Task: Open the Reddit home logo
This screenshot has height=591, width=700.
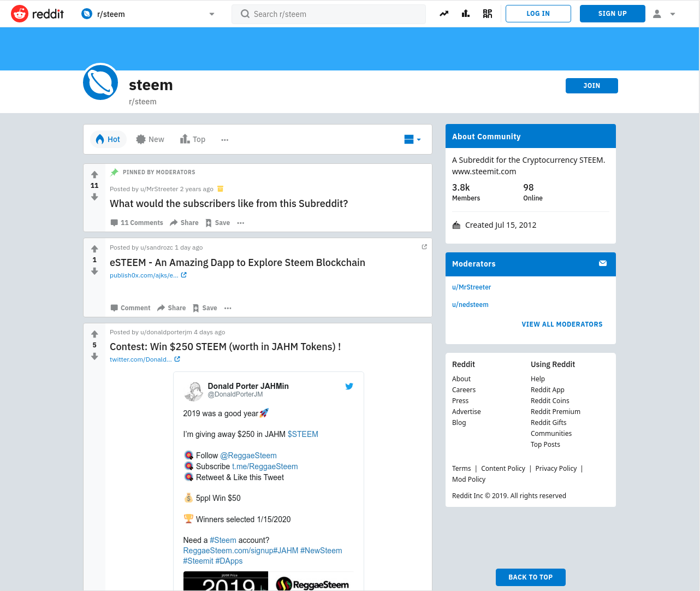Action: point(37,14)
